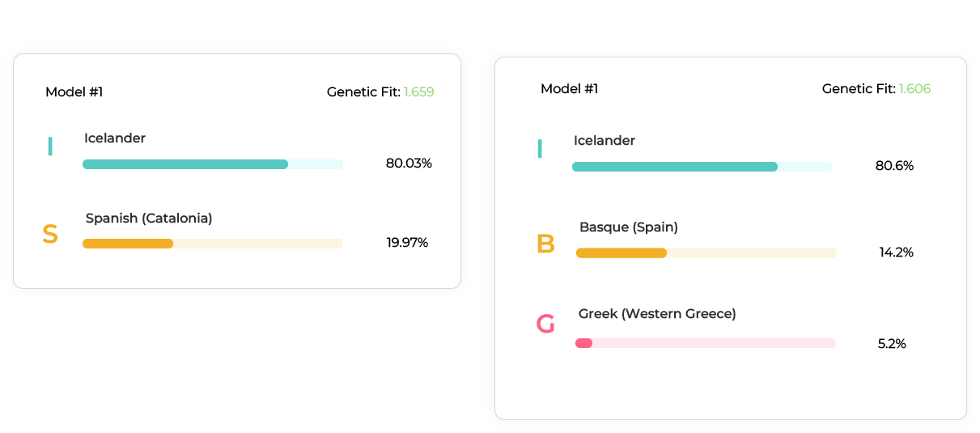980x433 pixels.
Task: Click the pink G icon for Greek
Action: click(x=546, y=325)
